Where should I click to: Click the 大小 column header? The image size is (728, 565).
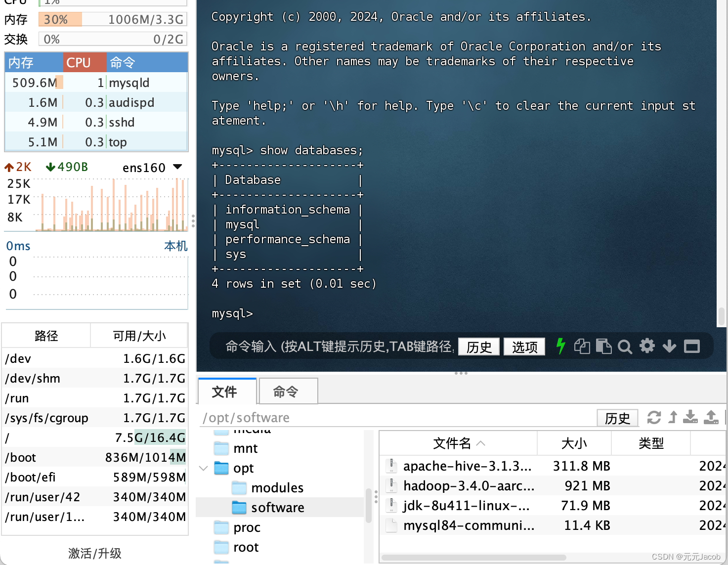(574, 443)
